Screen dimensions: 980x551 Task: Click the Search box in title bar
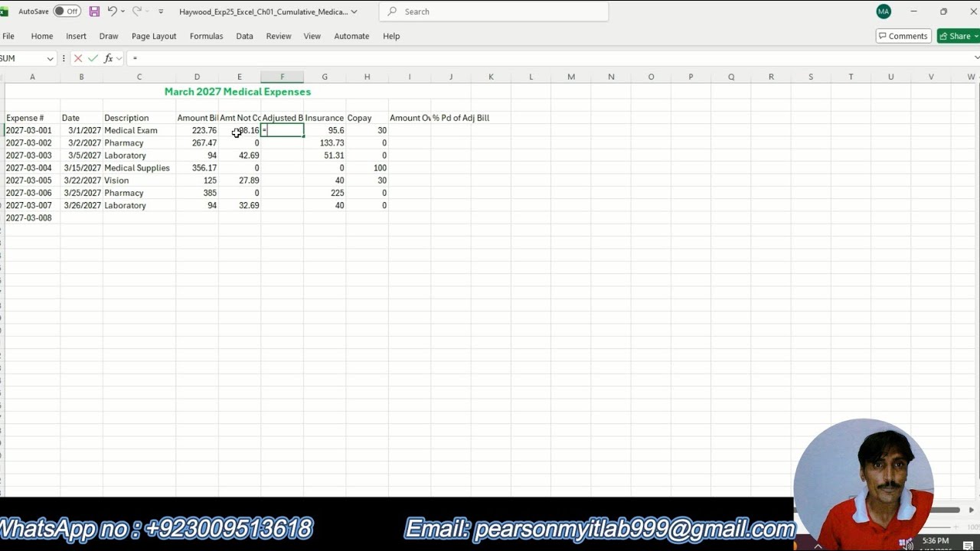495,11
